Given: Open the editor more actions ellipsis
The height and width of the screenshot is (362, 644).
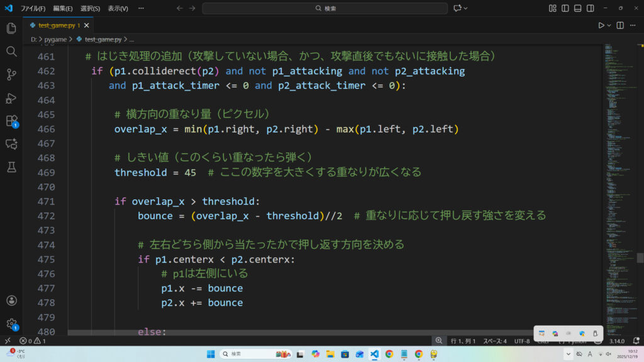Looking at the screenshot, I should coord(633,25).
